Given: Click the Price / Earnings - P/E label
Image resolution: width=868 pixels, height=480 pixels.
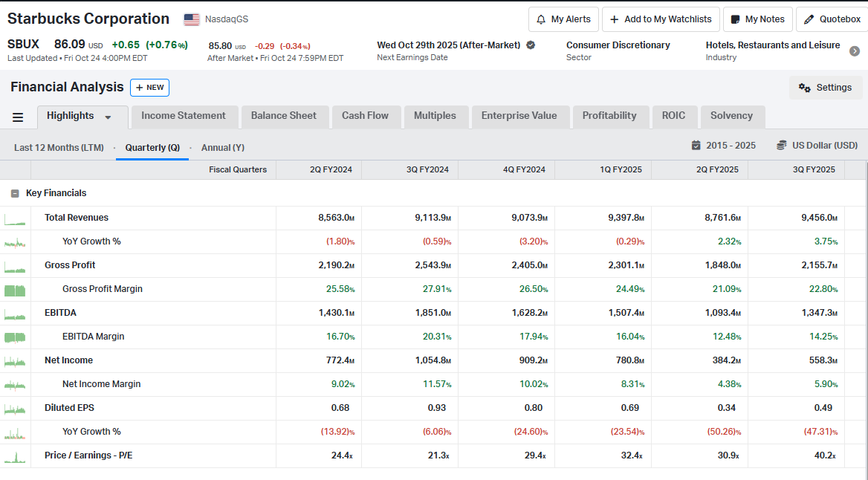Looking at the screenshot, I should tap(88, 455).
